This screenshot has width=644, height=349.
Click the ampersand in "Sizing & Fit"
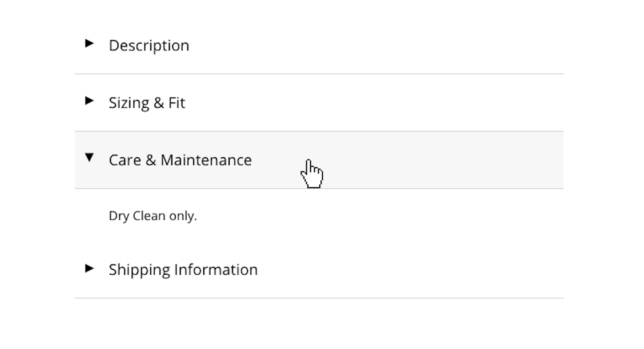(x=159, y=103)
